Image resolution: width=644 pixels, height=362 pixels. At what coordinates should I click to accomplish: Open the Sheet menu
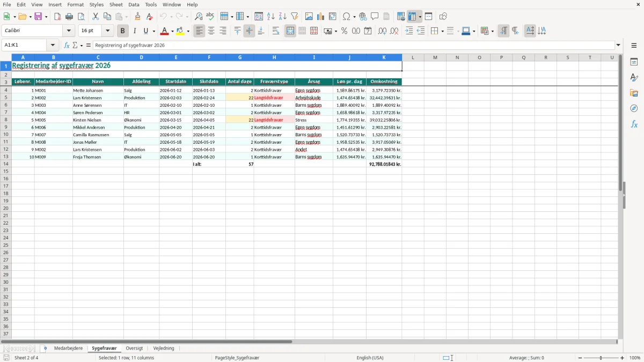pos(116,4)
